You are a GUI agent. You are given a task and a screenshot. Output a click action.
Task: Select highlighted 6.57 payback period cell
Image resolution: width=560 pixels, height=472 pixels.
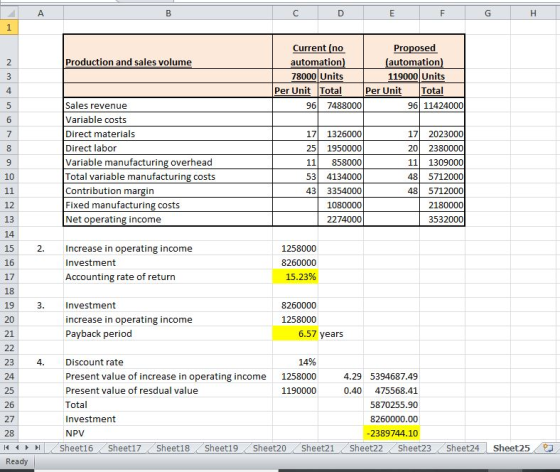[x=295, y=333]
